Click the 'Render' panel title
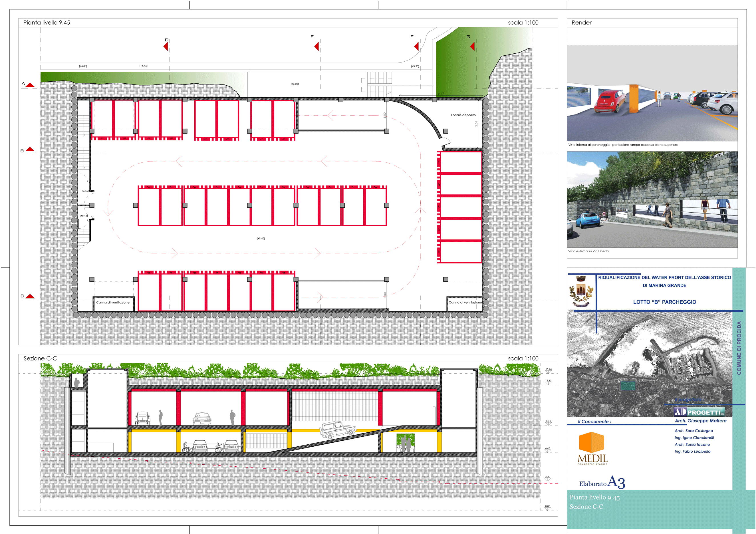Image resolution: width=756 pixels, height=534 pixels. point(582,23)
